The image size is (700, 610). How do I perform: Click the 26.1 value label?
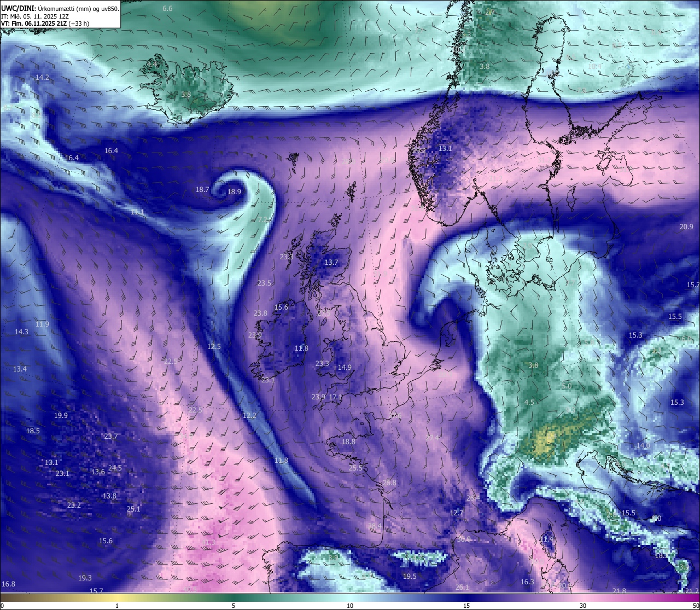tap(462, 587)
